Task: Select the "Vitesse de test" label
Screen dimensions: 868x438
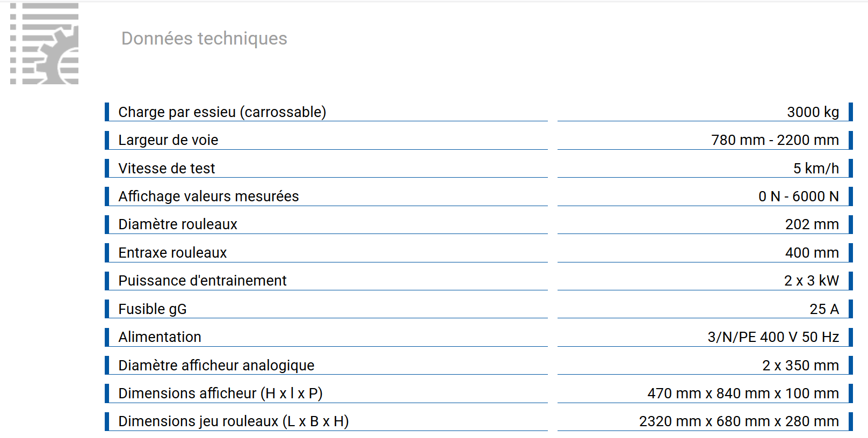Action: click(x=167, y=169)
